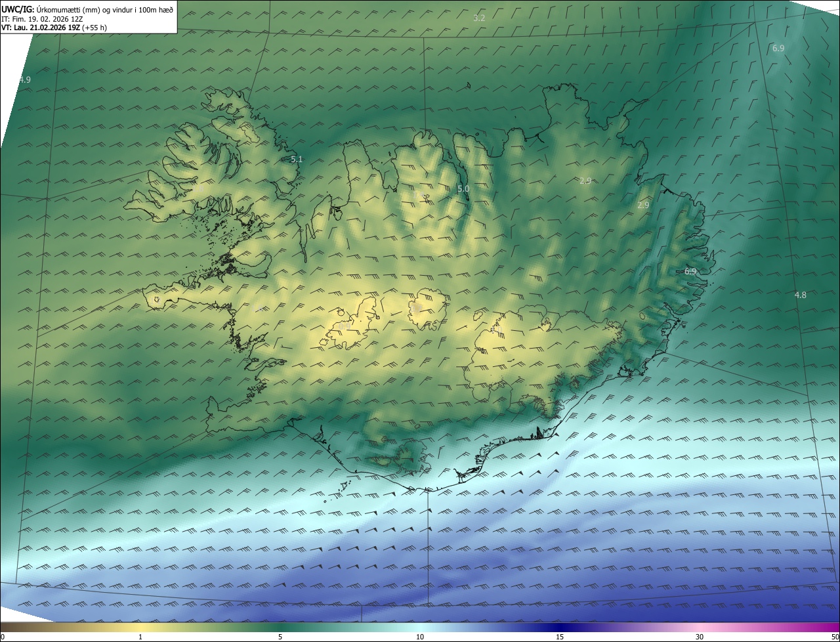Click the "VT: Lau. 21.02.2026 19Z (+55 h)" line
840x642 pixels.
pyautogui.click(x=54, y=28)
